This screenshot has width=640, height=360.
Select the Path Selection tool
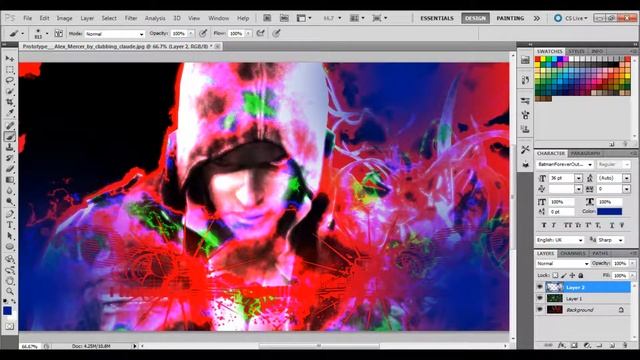(10, 236)
